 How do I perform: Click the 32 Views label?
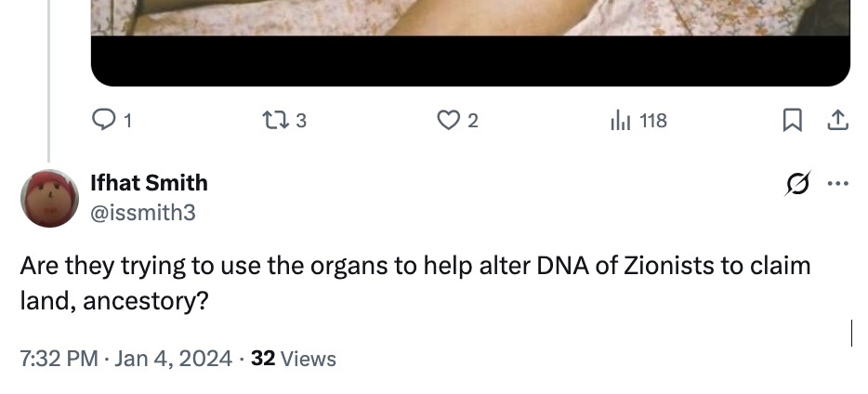(x=294, y=358)
